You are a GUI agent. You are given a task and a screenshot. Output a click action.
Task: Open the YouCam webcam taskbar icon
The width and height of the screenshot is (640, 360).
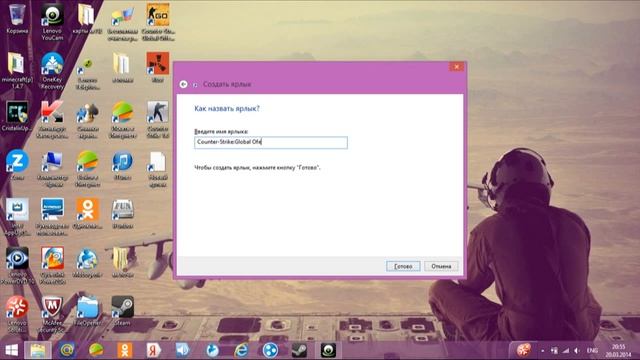tap(329, 350)
